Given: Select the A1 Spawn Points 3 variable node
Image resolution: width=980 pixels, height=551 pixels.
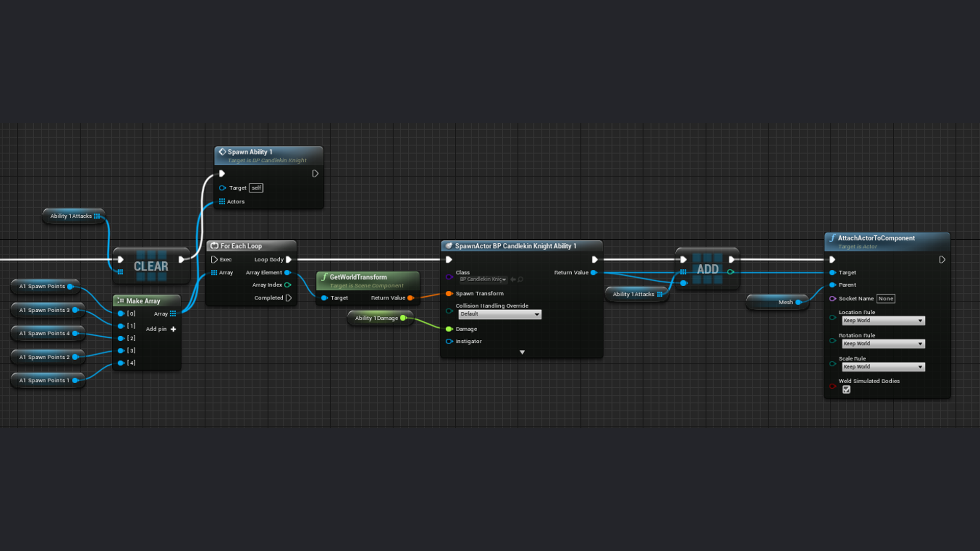Looking at the screenshot, I should point(47,310).
